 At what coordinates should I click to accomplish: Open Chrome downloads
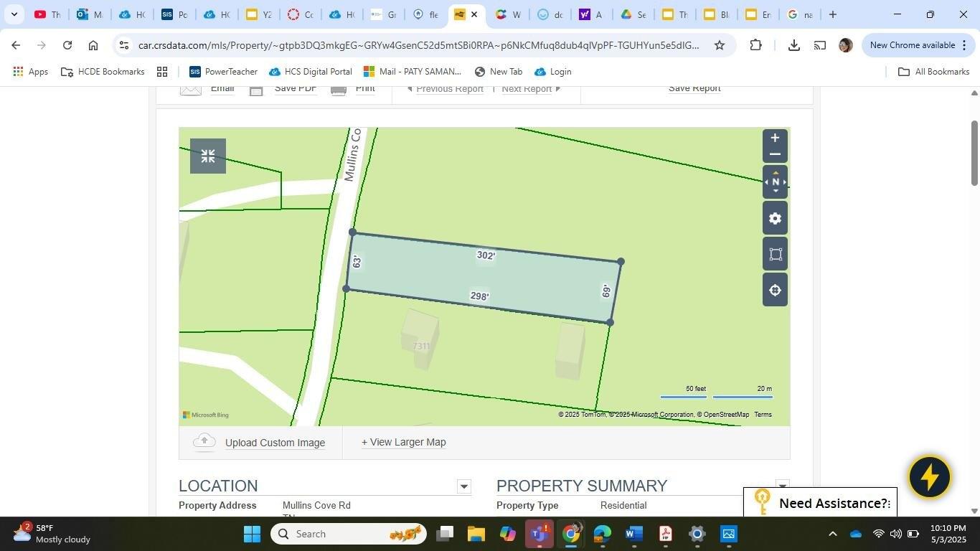(x=793, y=45)
